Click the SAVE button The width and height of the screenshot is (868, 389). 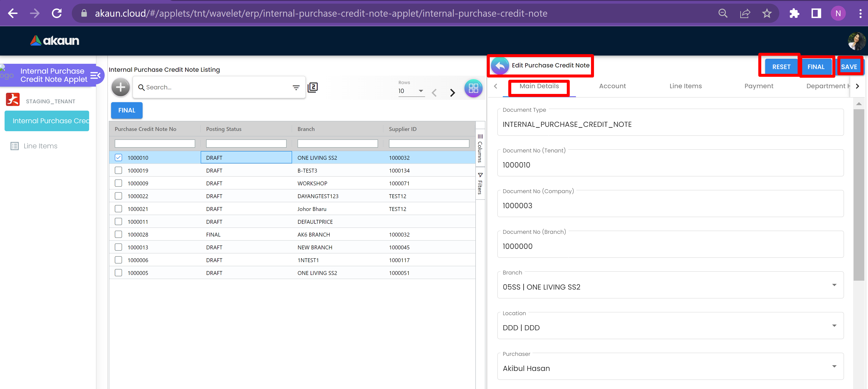click(849, 67)
